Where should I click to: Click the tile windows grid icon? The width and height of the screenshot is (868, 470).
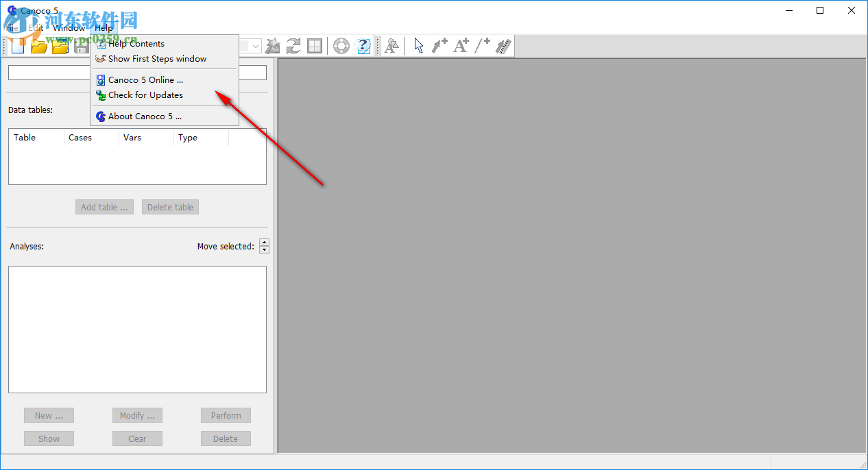pyautogui.click(x=315, y=46)
